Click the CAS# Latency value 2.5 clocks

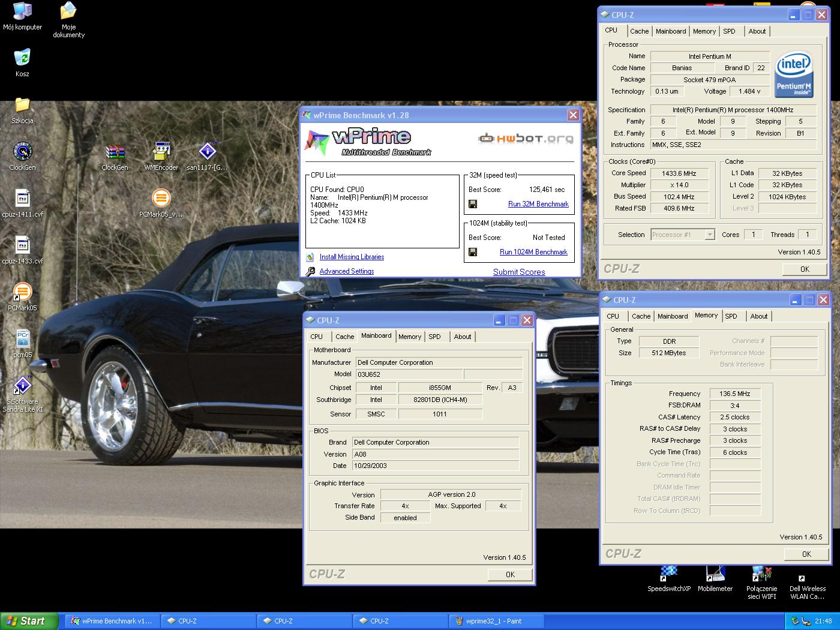(735, 417)
